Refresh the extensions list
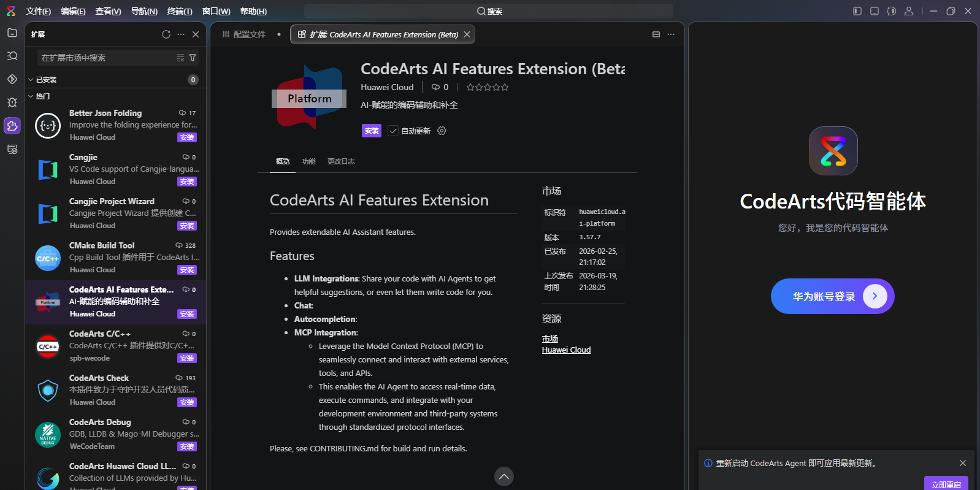 166,34
